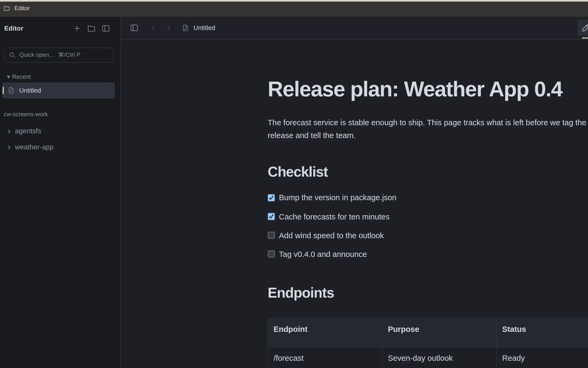Screen dimensions: 588x368
Task: Click the intro paragraph about forecast service
Action: point(427,129)
